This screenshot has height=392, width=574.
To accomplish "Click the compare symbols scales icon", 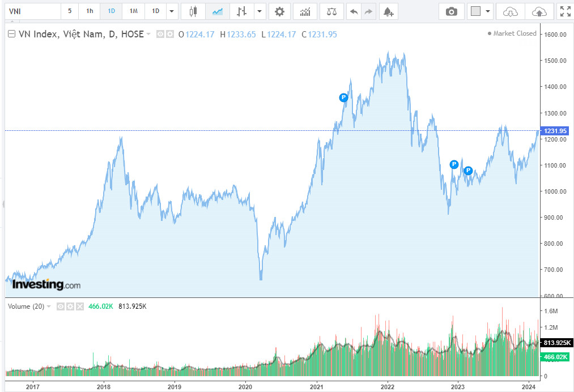I will point(331,11).
